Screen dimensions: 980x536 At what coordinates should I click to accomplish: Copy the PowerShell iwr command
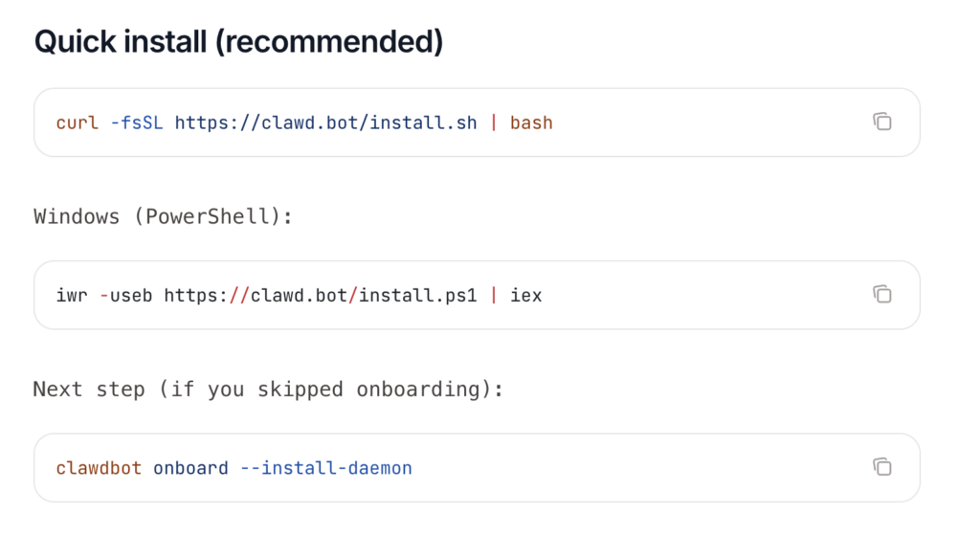pyautogui.click(x=881, y=294)
